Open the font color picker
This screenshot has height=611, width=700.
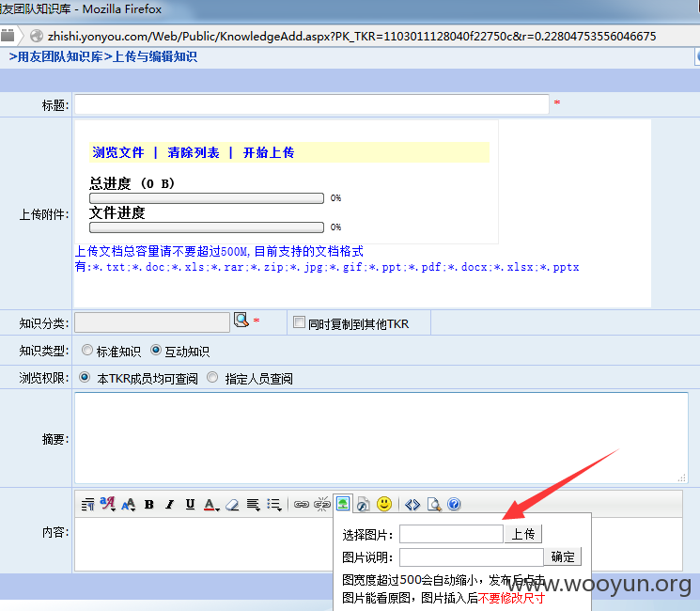pyautogui.click(x=211, y=505)
